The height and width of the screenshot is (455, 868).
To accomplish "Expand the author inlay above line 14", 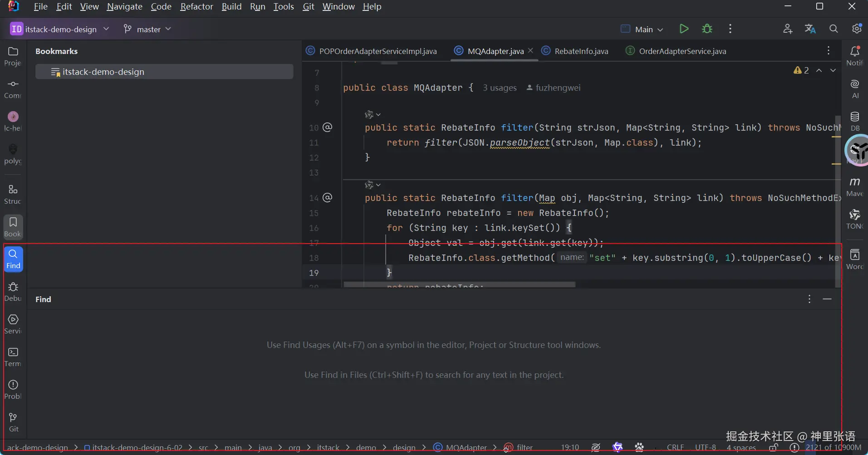I will [373, 185].
